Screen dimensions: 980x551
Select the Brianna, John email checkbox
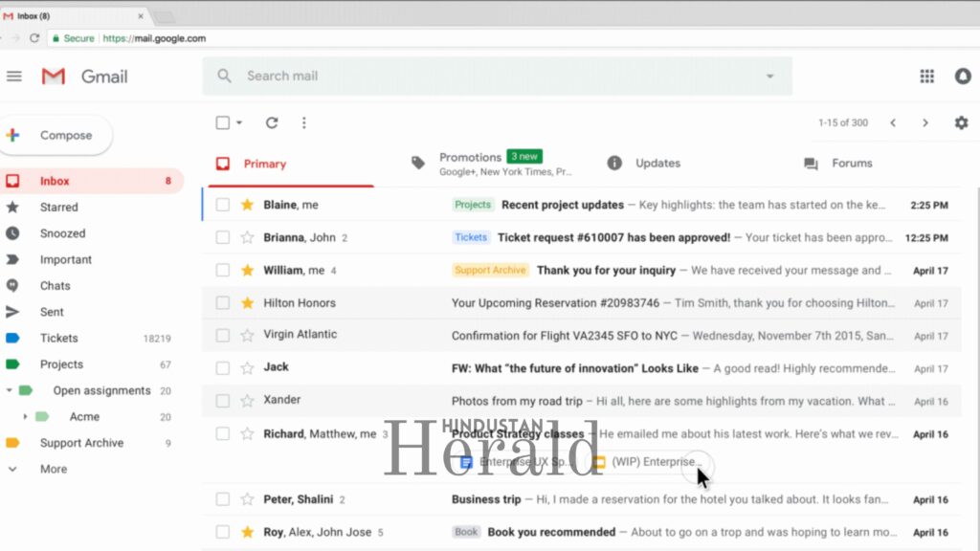tap(222, 237)
